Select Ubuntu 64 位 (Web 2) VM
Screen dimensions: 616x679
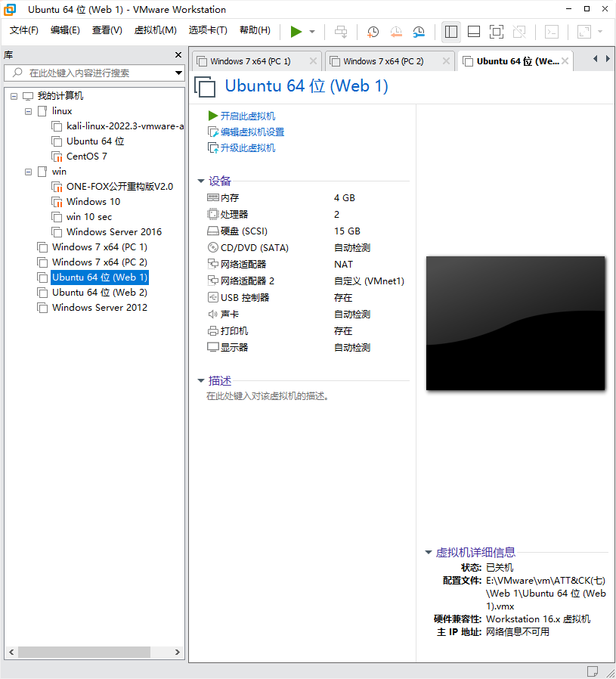[x=92, y=293]
